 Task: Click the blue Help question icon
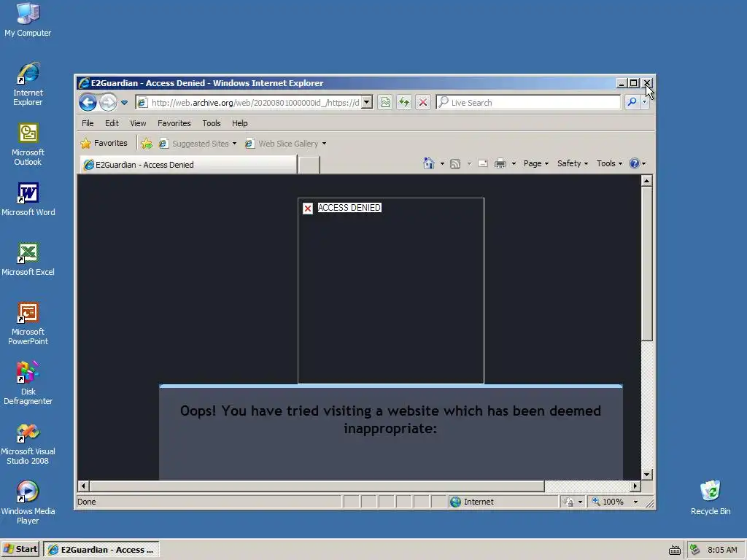click(x=634, y=164)
